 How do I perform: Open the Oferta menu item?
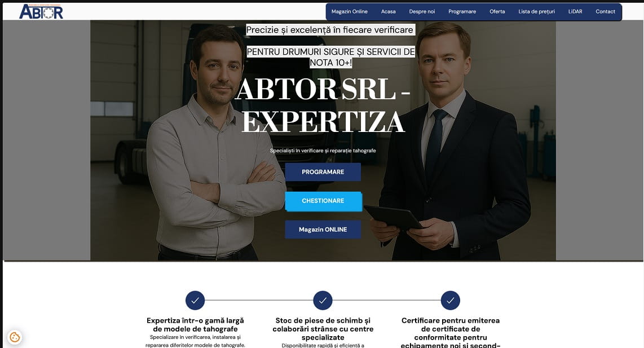(497, 11)
